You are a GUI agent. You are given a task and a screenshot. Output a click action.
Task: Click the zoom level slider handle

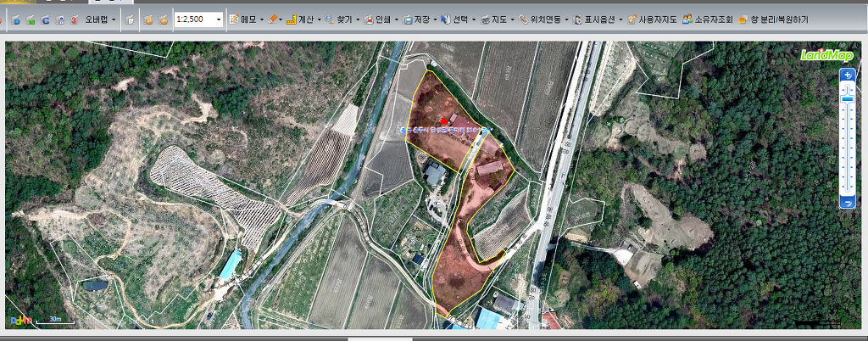click(847, 99)
